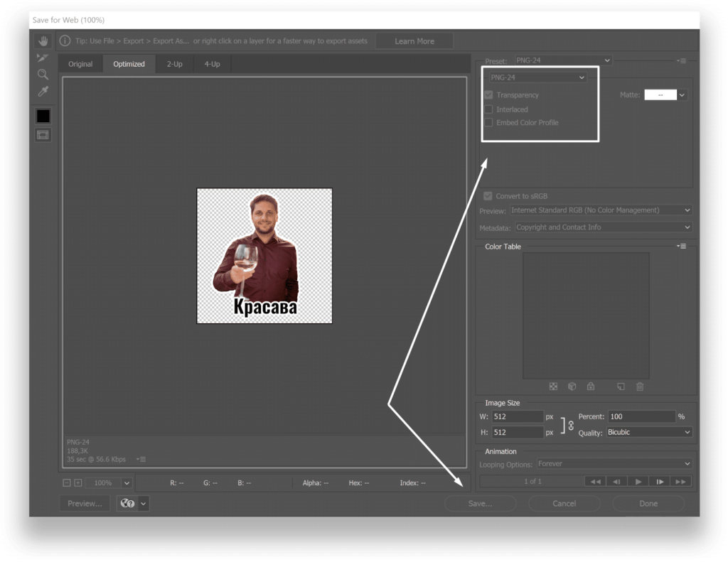Click the link constrain proportions icon

pyautogui.click(x=569, y=425)
